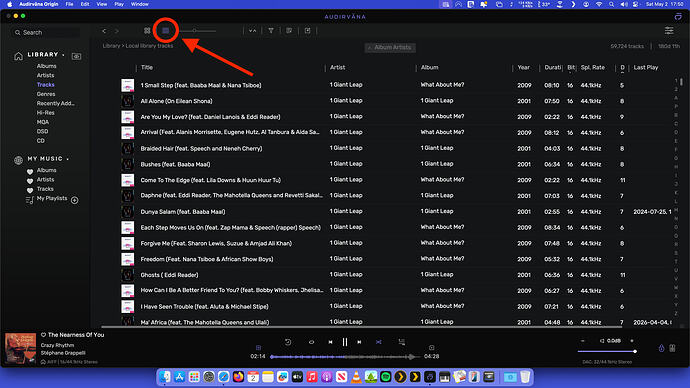Select MQA in the sidebar
The image size is (690, 388).
tap(43, 122)
